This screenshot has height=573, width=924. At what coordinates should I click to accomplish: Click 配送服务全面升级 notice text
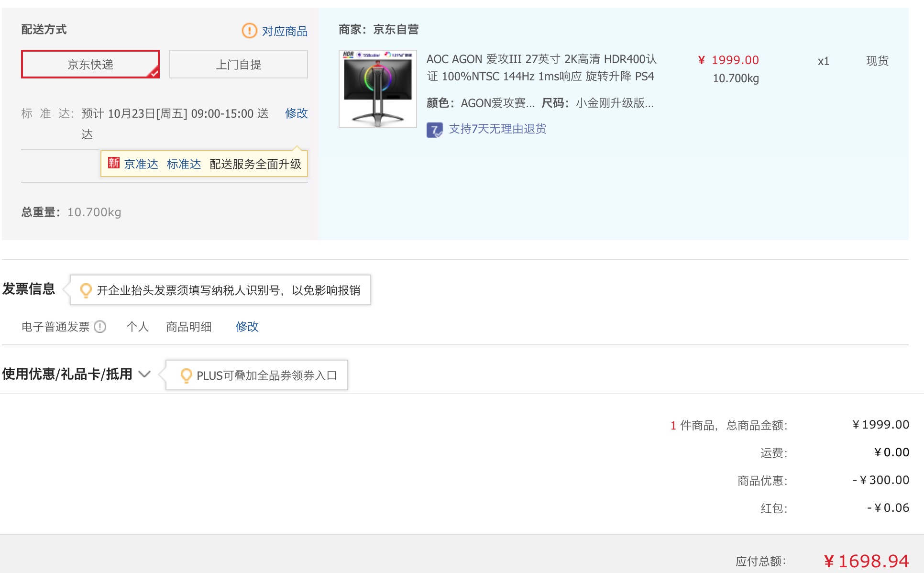click(255, 164)
